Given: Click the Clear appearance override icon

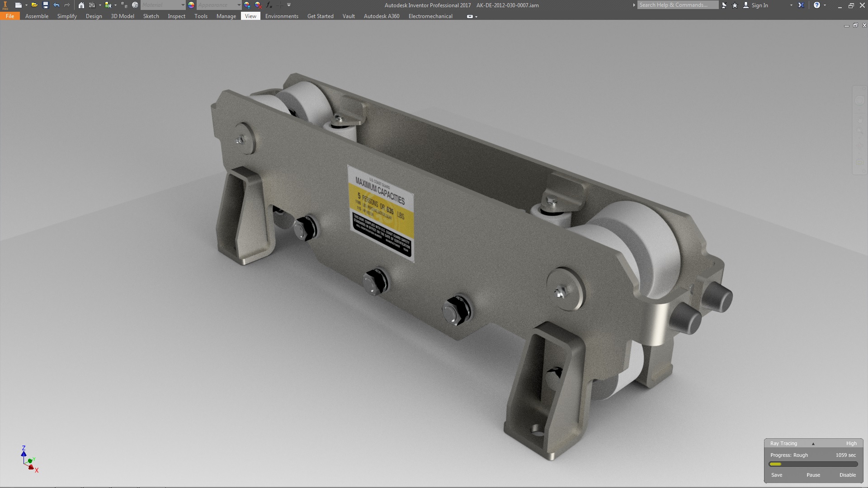Looking at the screenshot, I should coord(258,5).
